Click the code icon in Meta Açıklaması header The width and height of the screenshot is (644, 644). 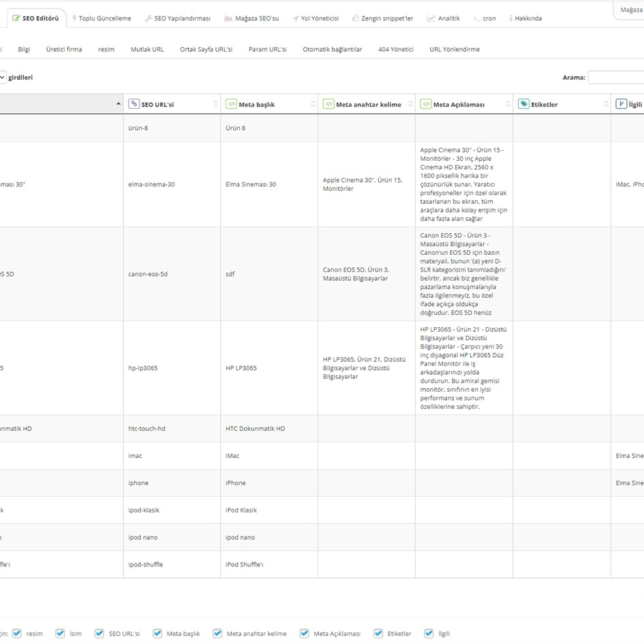(426, 104)
